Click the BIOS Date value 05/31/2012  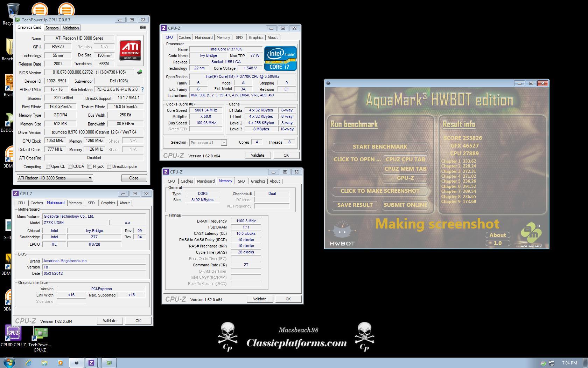(x=94, y=273)
